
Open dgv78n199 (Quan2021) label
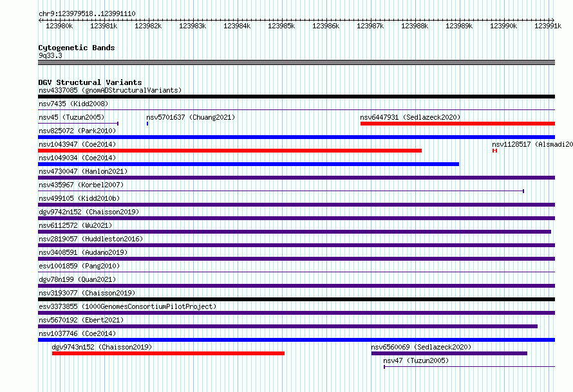pos(77,279)
